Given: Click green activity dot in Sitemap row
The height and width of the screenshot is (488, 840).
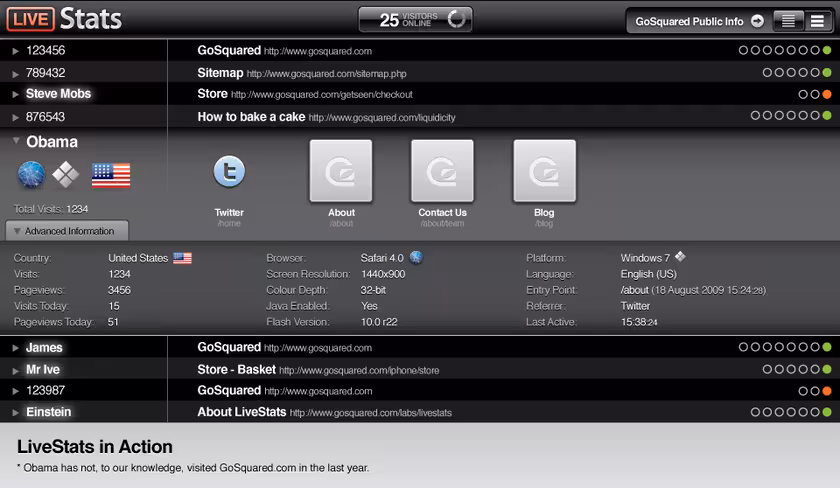Looking at the screenshot, I should [x=827, y=72].
